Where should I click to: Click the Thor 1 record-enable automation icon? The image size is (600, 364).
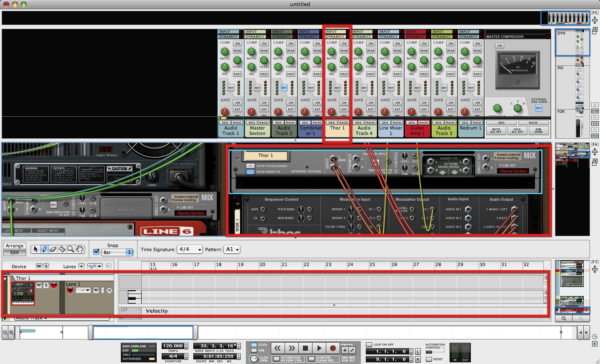54,285
